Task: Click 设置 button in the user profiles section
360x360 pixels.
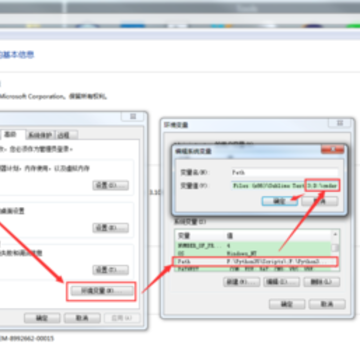Action: tap(111, 228)
